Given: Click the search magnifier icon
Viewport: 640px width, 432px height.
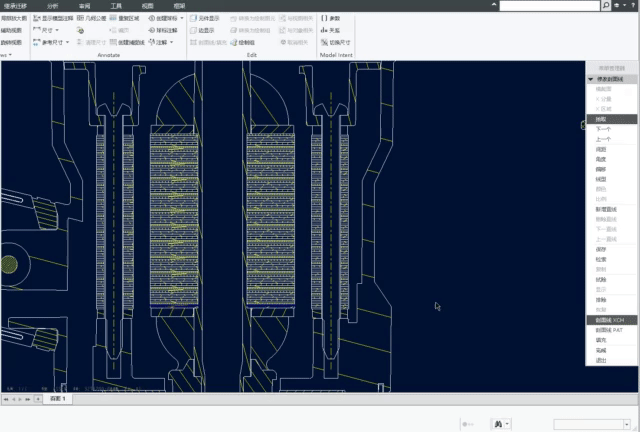Looking at the screenshot, I should tap(606, 5).
